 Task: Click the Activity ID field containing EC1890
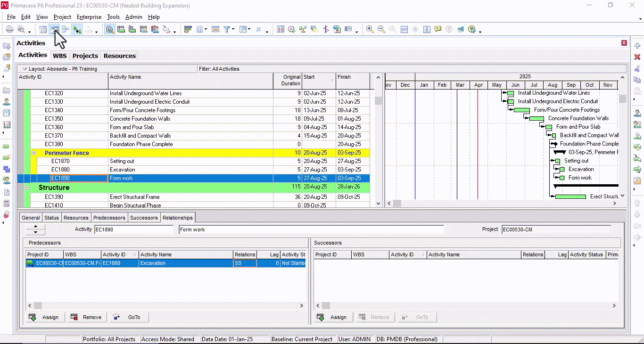pyautogui.click(x=134, y=229)
